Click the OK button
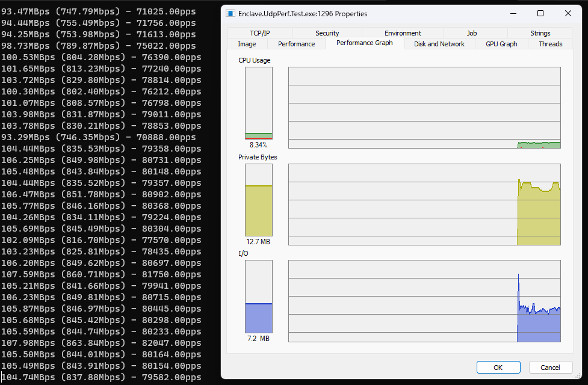Viewport: 588px width, 385px height. click(498, 368)
